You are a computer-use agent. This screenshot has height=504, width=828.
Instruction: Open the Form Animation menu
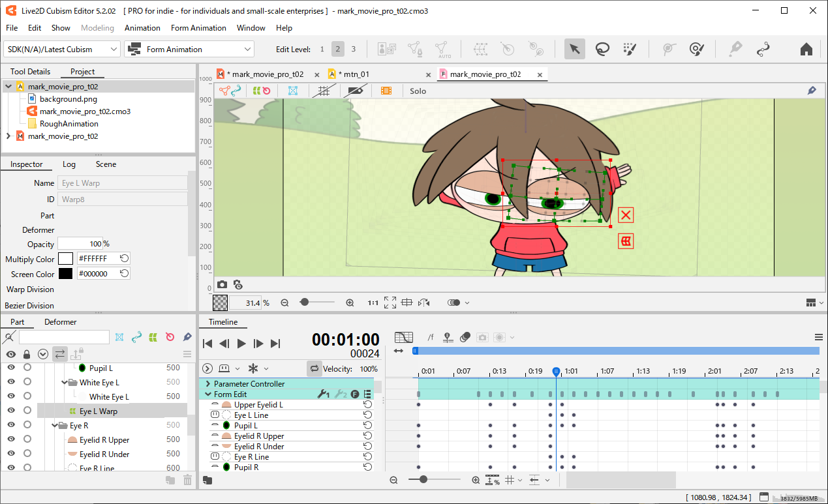[198, 28]
